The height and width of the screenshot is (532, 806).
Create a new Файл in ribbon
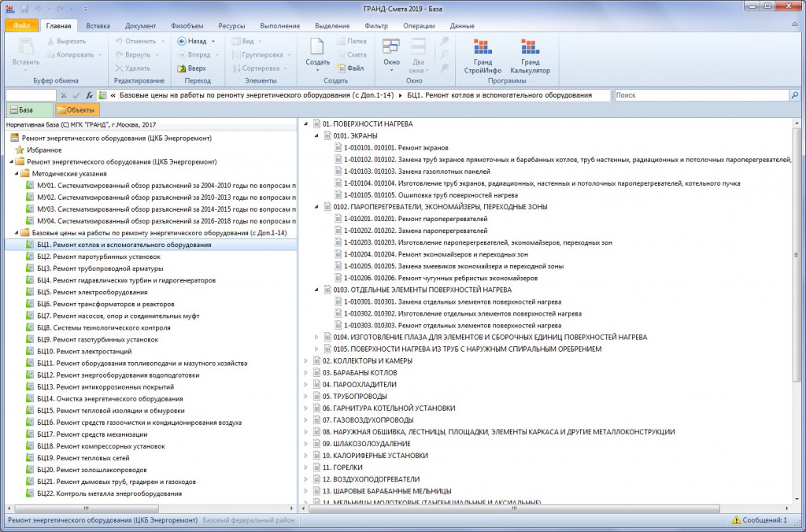[350, 68]
